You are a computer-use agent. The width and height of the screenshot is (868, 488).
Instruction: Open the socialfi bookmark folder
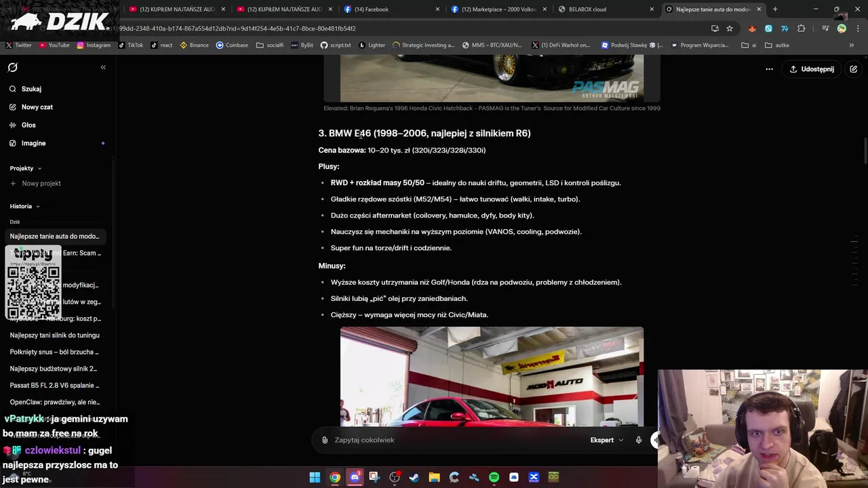pos(270,45)
